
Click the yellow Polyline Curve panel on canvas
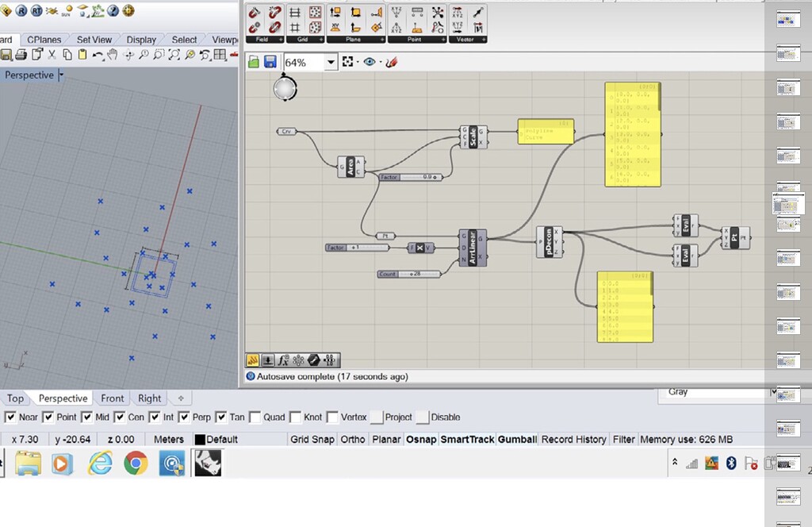(546, 132)
